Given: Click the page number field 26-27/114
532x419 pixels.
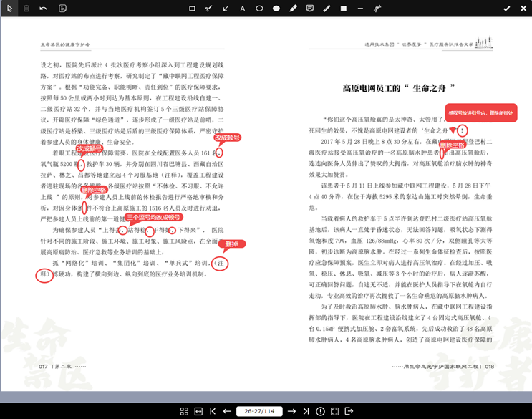Looking at the screenshot, I should [x=259, y=411].
